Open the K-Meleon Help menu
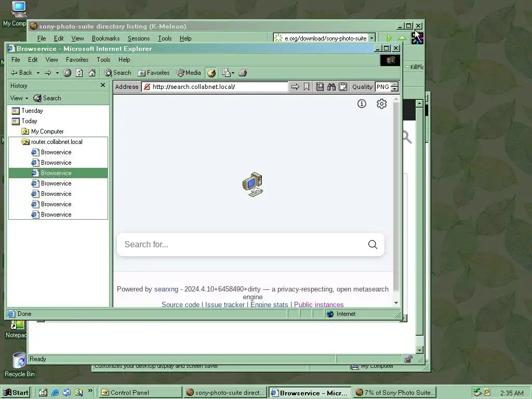This screenshot has width=532, height=399. pyautogui.click(x=185, y=38)
